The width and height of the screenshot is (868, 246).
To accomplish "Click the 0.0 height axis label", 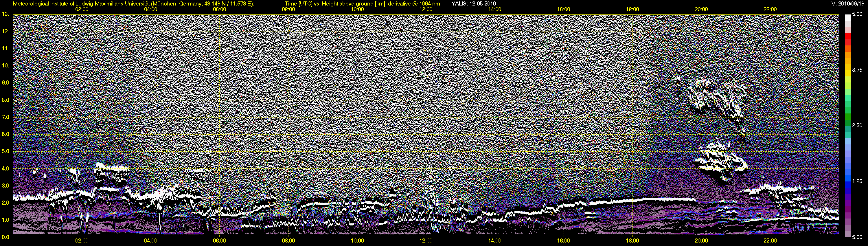I will [x=5, y=237].
